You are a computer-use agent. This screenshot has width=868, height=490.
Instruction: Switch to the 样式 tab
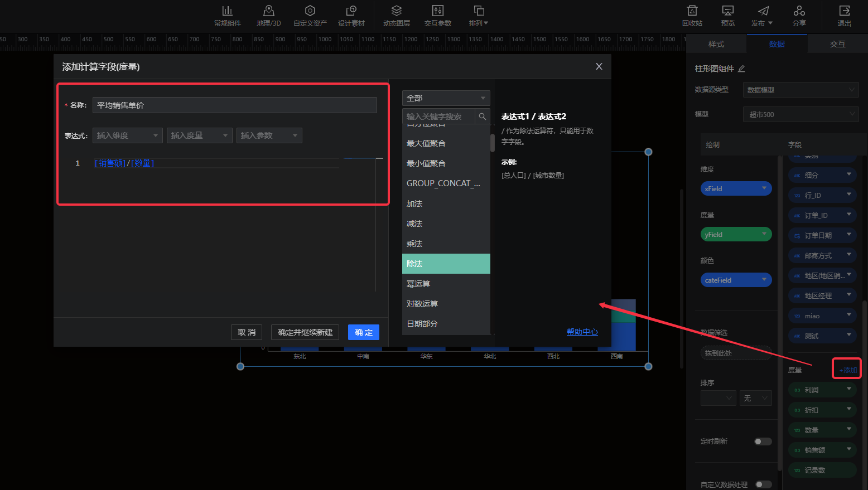716,44
